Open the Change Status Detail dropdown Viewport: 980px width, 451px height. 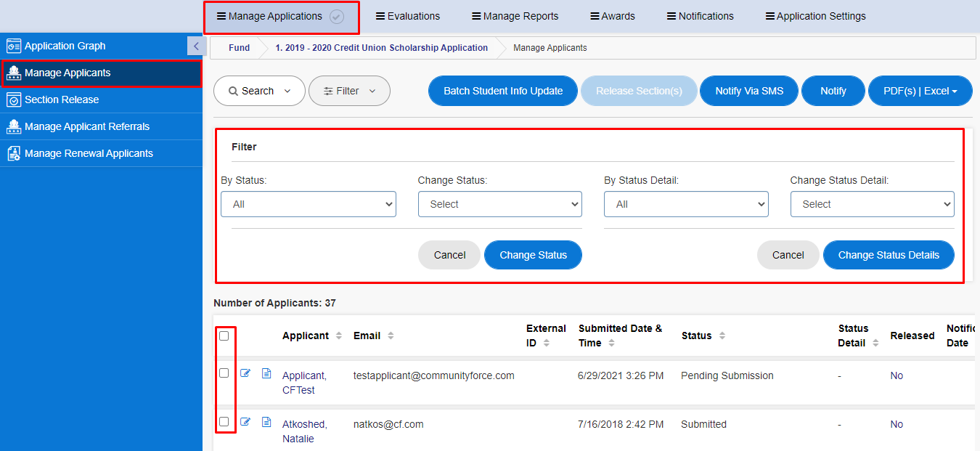[872, 204]
